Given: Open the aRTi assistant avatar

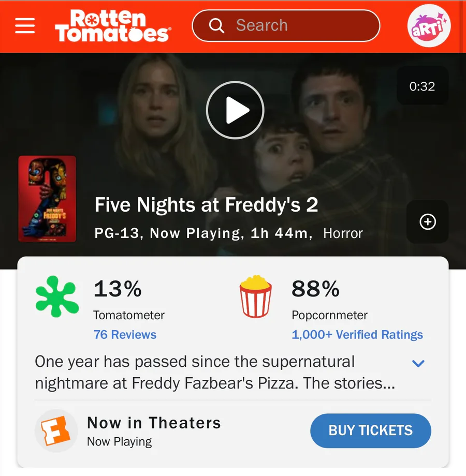Looking at the screenshot, I should tap(429, 26).
